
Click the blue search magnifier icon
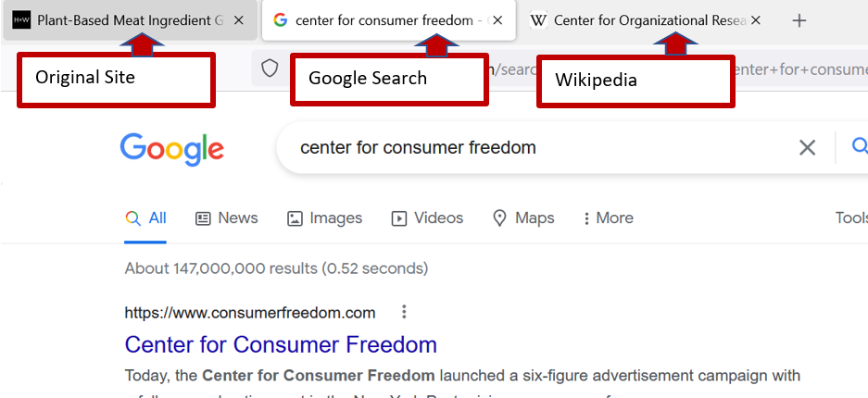(x=859, y=146)
